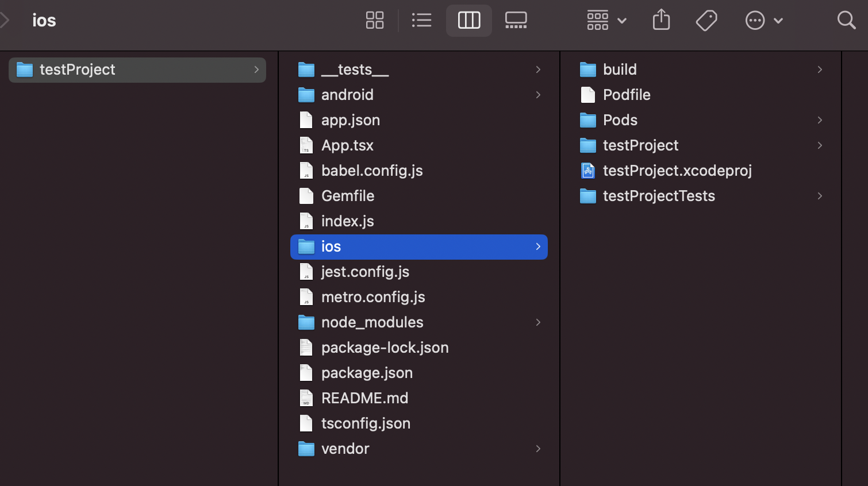Select package-lock.json file

click(x=419, y=348)
